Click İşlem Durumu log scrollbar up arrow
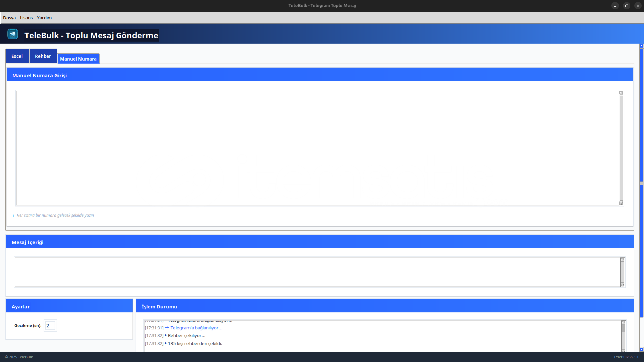 (623, 322)
